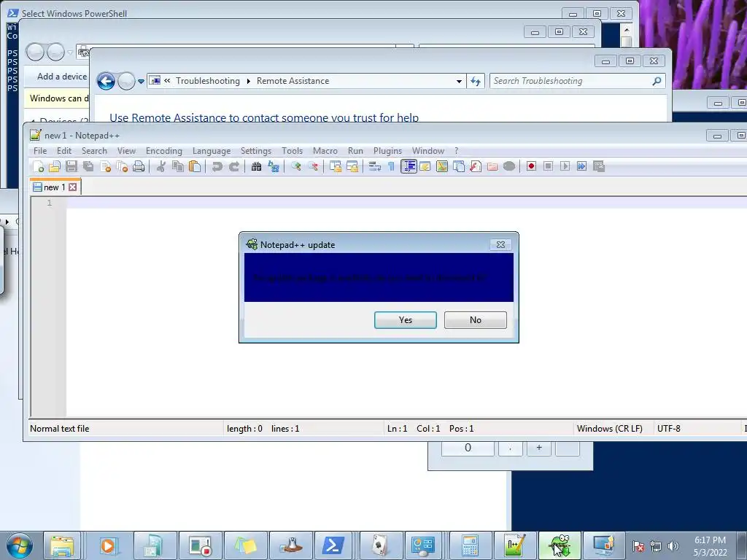Toggle Show All Characters pilcrow icon
747x560 pixels.
pos(391,166)
